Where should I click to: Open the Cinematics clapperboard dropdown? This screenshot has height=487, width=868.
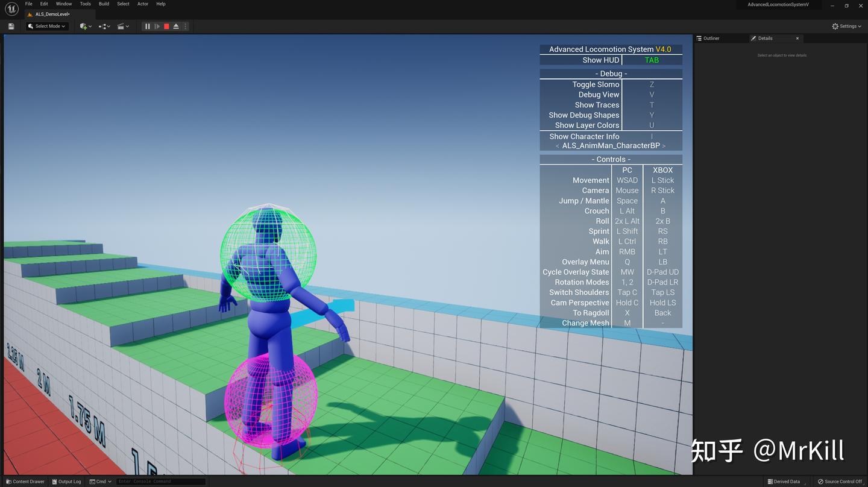click(x=123, y=27)
